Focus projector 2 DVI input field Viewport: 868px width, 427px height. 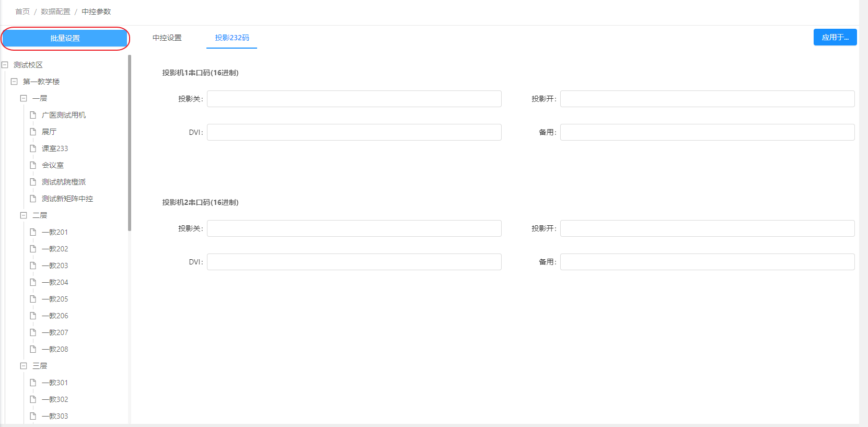tap(354, 262)
